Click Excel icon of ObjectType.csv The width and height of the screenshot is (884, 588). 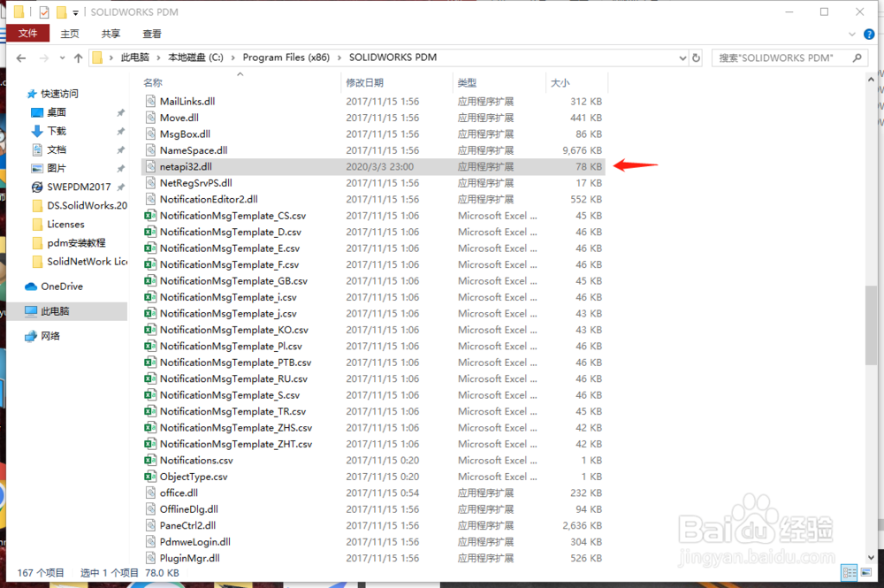(x=150, y=477)
